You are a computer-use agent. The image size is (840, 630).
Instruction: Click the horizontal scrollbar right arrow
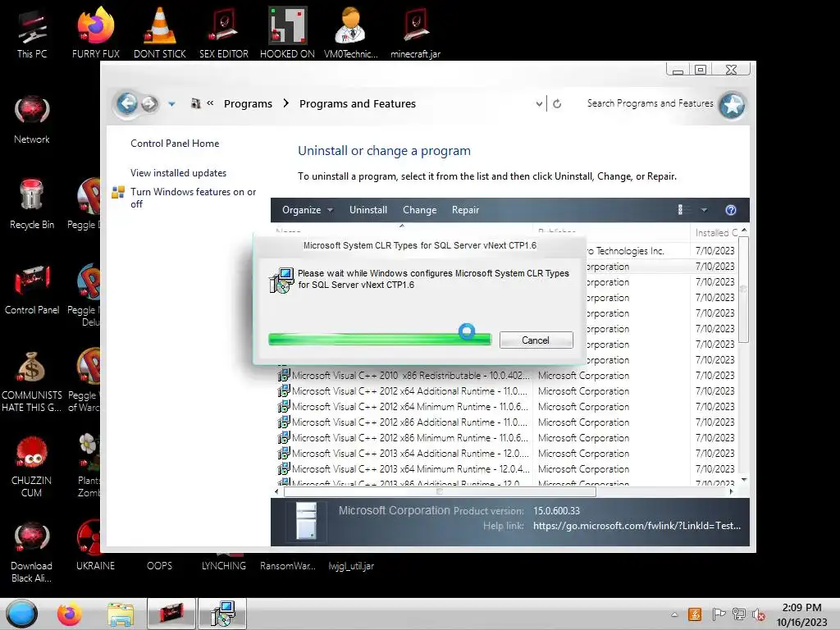[731, 492]
